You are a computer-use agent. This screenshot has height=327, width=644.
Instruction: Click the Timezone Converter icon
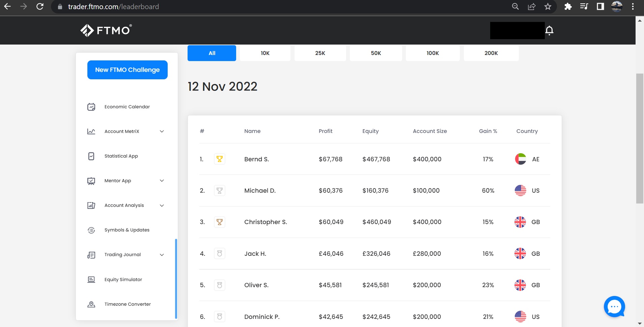(x=91, y=304)
